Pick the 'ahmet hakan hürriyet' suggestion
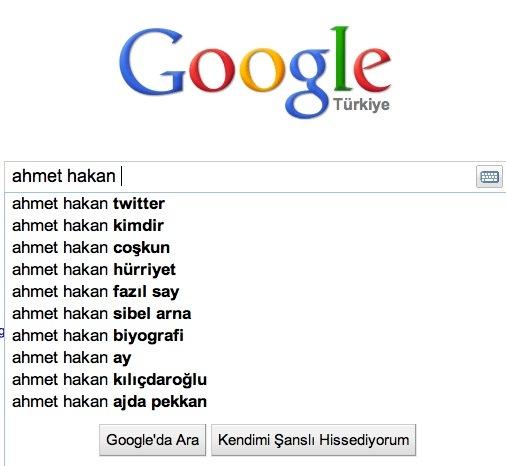Image resolution: width=506 pixels, height=466 pixels. [255, 270]
